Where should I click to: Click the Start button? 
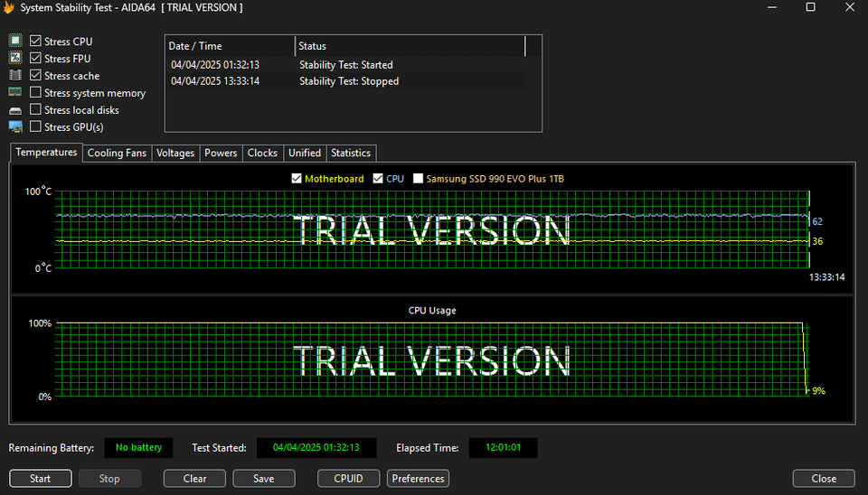pos(41,479)
